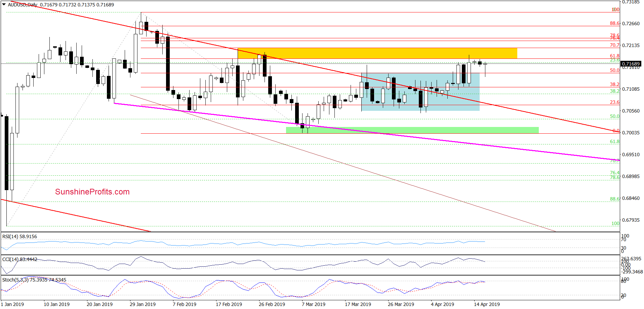Screen dimensions: 644x309
Task: Select the light blue consolidation rectangle
Action: pos(420,92)
